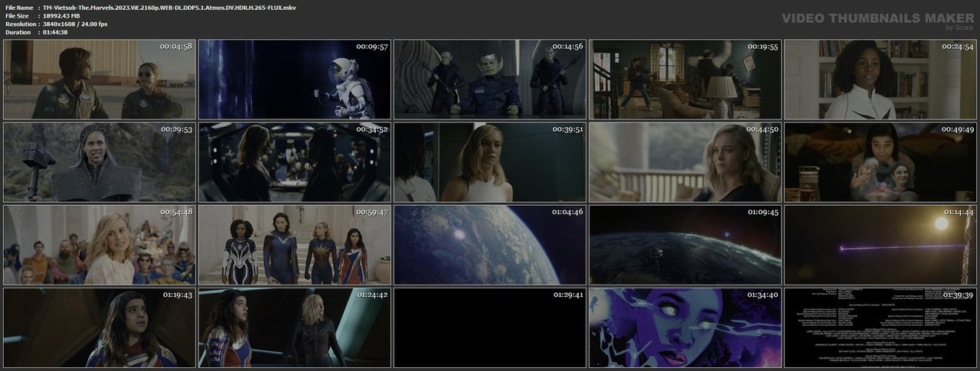The width and height of the screenshot is (980, 371).
Task: Select the dark planet thumbnail at 01:09:45
Action: tap(684, 244)
